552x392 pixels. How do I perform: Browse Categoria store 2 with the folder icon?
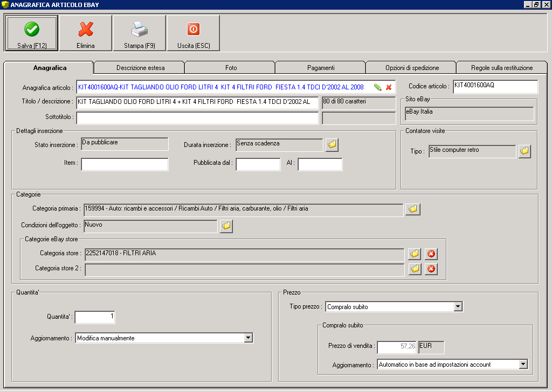(x=415, y=269)
